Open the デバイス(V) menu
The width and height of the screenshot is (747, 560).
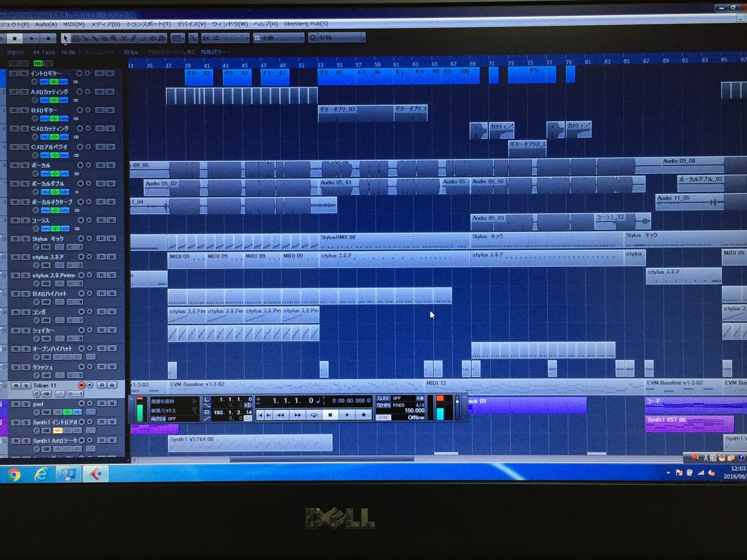pyautogui.click(x=191, y=24)
